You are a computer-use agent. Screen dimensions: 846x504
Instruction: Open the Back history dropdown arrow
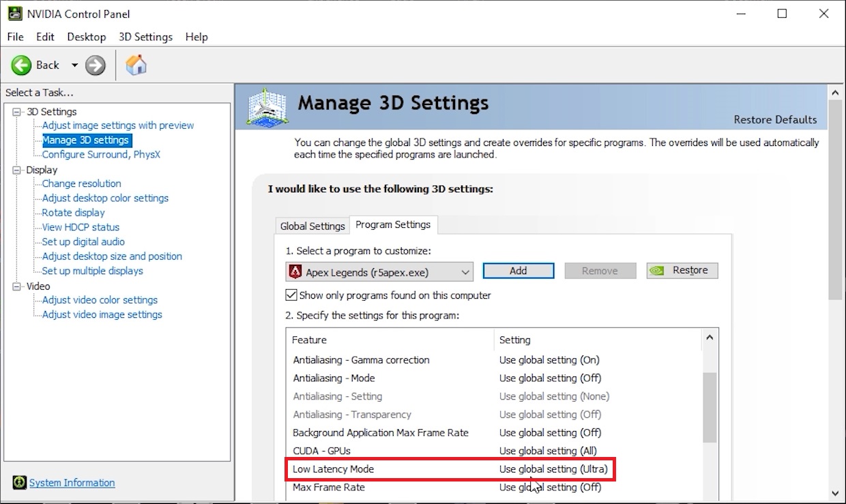pyautogui.click(x=75, y=65)
